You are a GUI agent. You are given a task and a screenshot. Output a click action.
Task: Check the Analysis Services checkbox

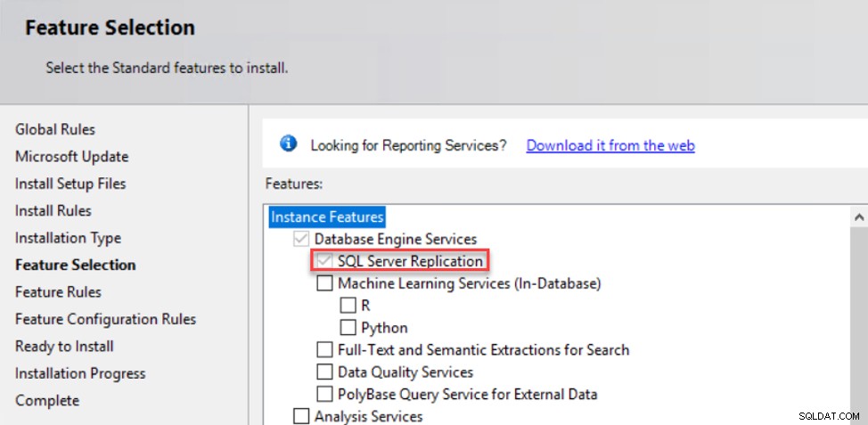pyautogui.click(x=301, y=416)
